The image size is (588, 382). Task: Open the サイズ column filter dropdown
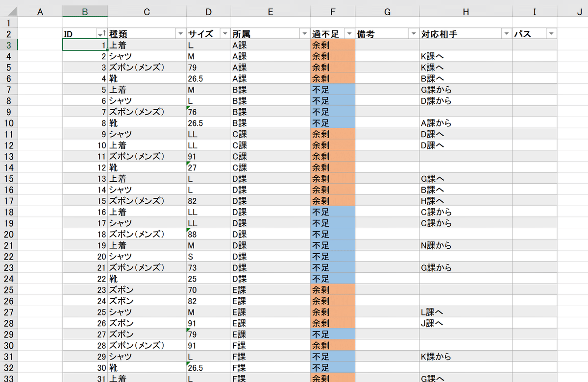(x=225, y=34)
